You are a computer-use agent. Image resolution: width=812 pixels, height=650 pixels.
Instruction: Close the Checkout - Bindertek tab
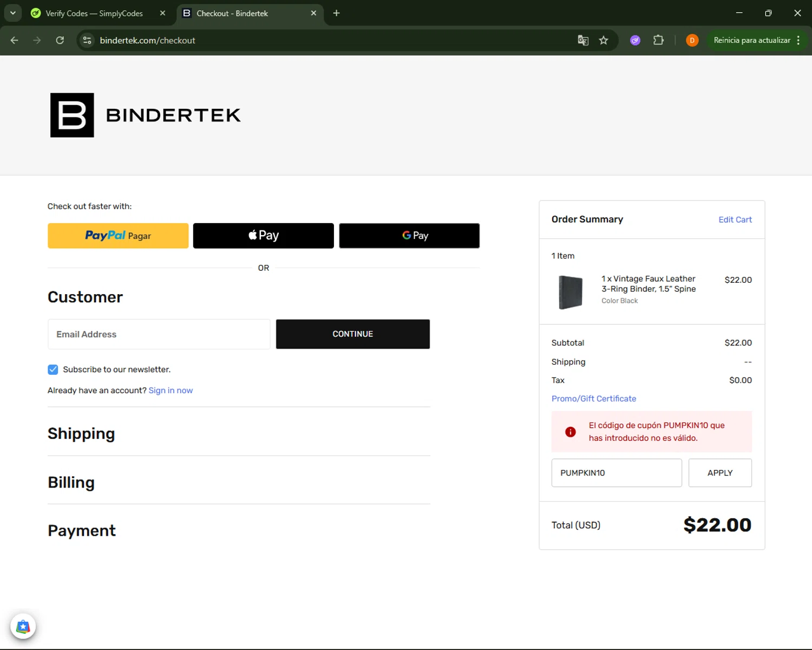[x=313, y=13]
